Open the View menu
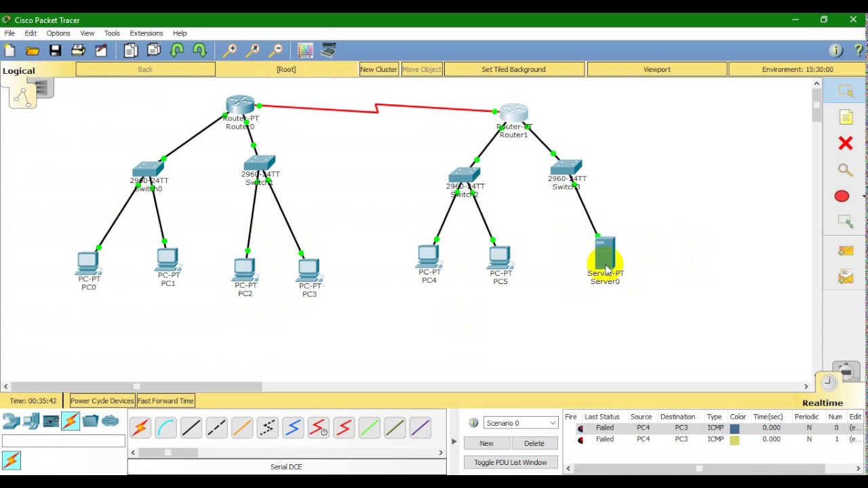 click(x=87, y=33)
